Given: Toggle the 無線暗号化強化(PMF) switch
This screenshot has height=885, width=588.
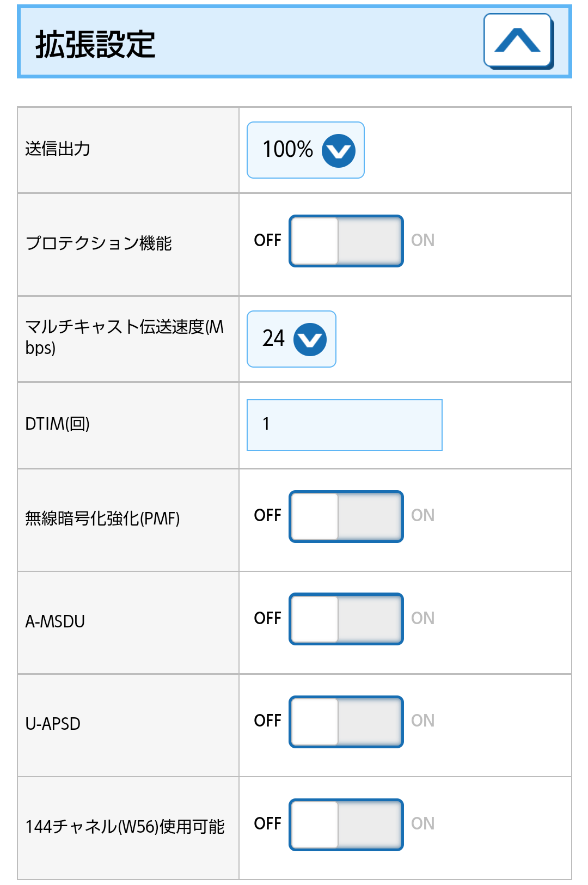Looking at the screenshot, I should tap(346, 516).
